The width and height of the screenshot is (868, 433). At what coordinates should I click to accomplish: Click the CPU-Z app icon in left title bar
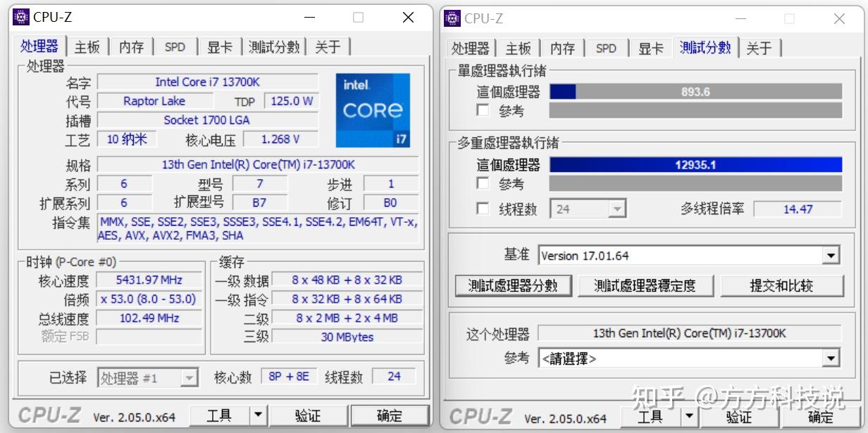[x=21, y=16]
